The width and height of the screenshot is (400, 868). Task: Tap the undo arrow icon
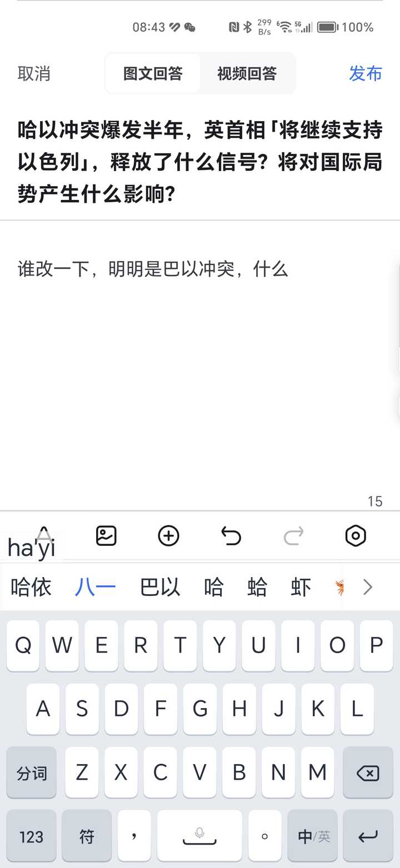(x=231, y=536)
